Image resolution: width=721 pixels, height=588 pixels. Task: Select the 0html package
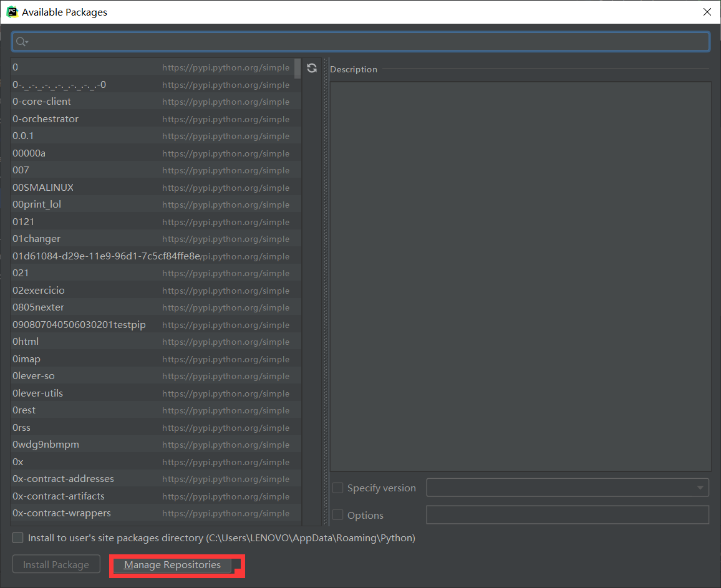coord(156,342)
